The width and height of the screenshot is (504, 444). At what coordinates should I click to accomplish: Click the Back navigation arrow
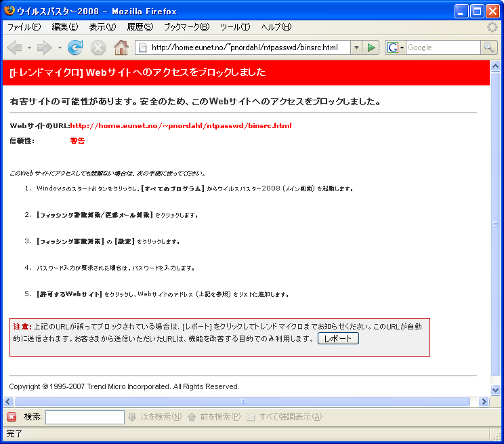tap(14, 48)
